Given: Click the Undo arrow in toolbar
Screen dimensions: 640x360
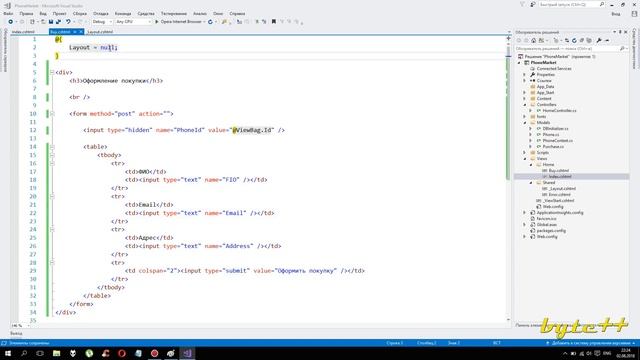Looking at the screenshot, I should 68,22.
